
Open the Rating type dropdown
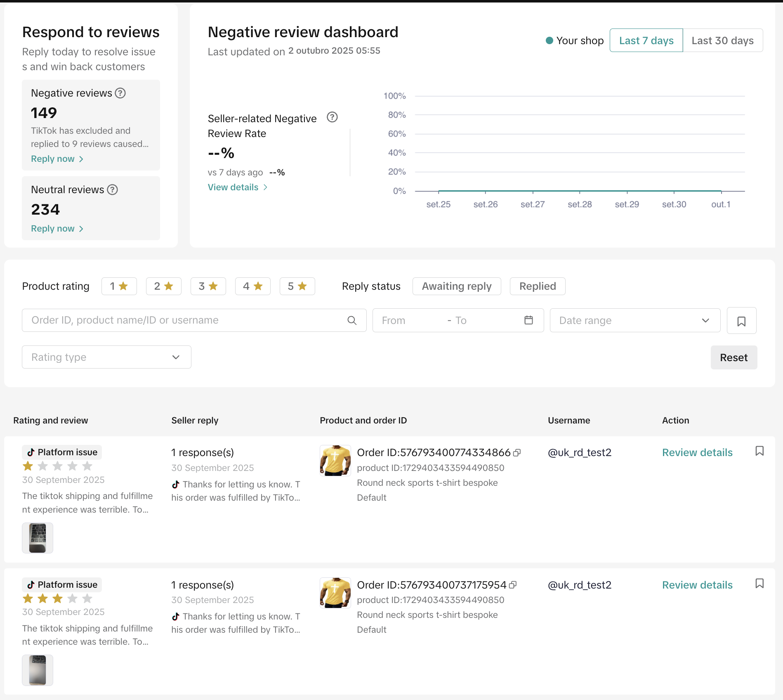coord(106,357)
